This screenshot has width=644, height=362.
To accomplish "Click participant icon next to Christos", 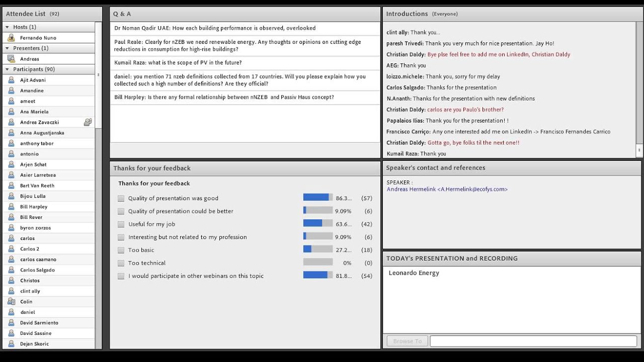I will (11, 281).
